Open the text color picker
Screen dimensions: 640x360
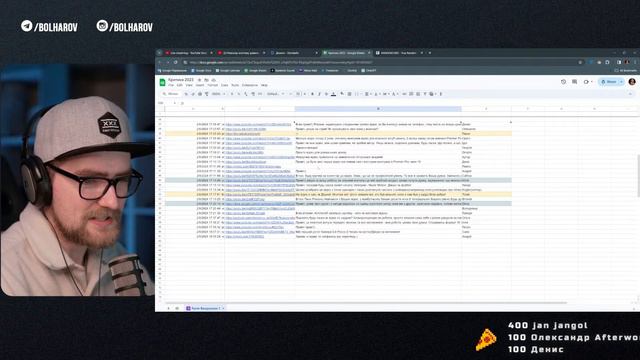pos(333,94)
